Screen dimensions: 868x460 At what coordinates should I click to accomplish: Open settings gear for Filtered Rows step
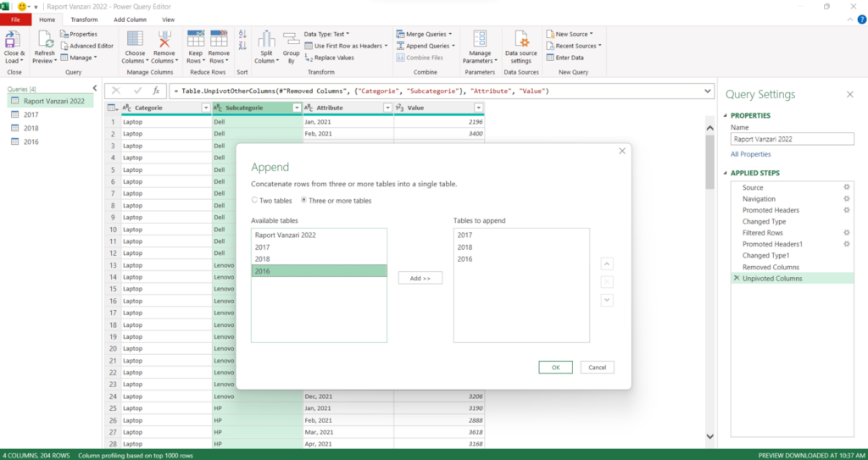pos(846,233)
